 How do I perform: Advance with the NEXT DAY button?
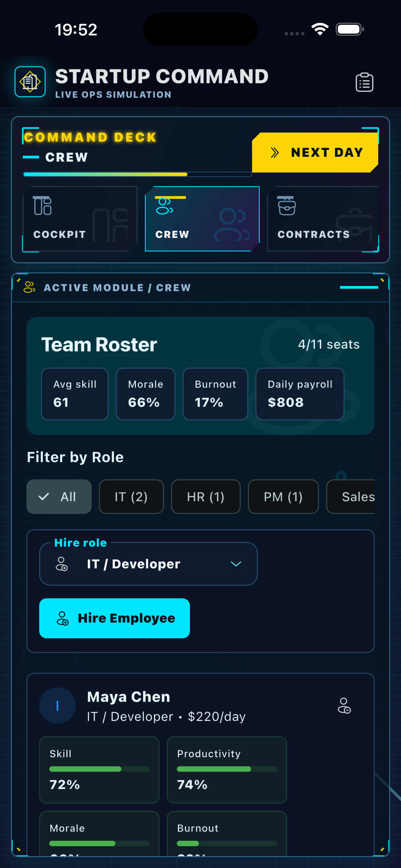coord(315,153)
